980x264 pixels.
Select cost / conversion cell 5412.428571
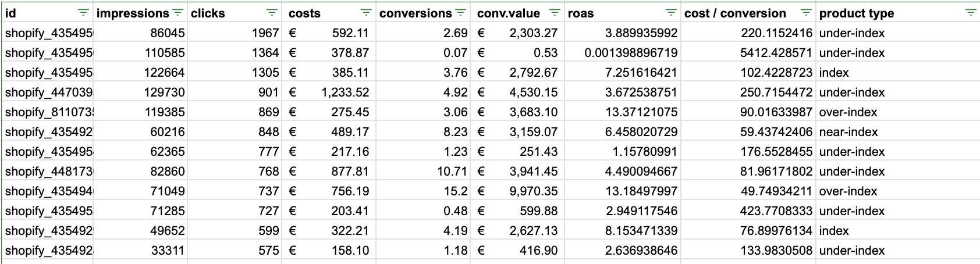coord(748,53)
